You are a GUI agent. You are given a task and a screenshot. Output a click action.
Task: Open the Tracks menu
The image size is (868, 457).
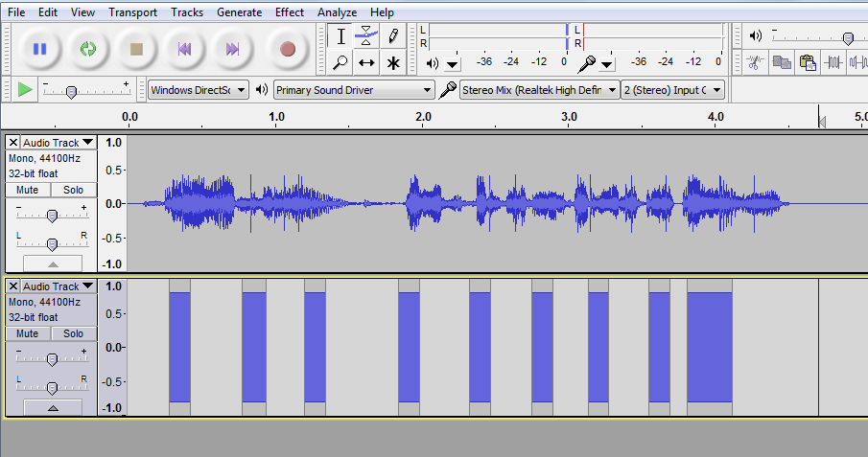pyautogui.click(x=187, y=12)
